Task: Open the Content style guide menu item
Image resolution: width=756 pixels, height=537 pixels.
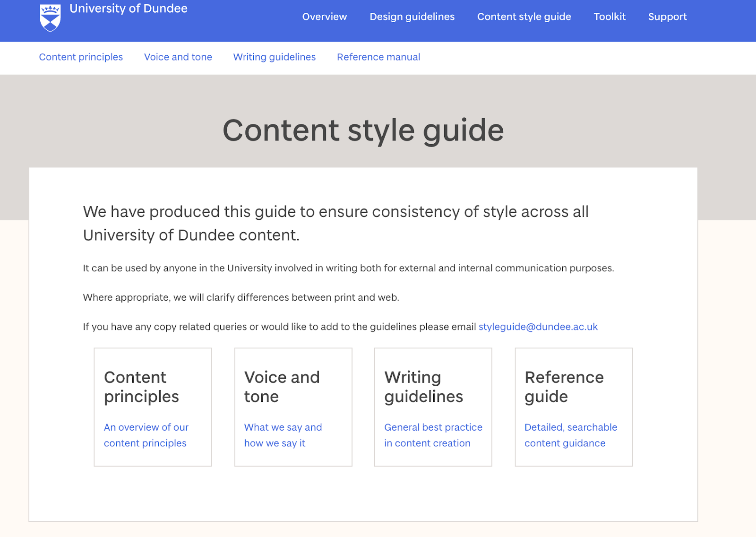Action: [524, 17]
